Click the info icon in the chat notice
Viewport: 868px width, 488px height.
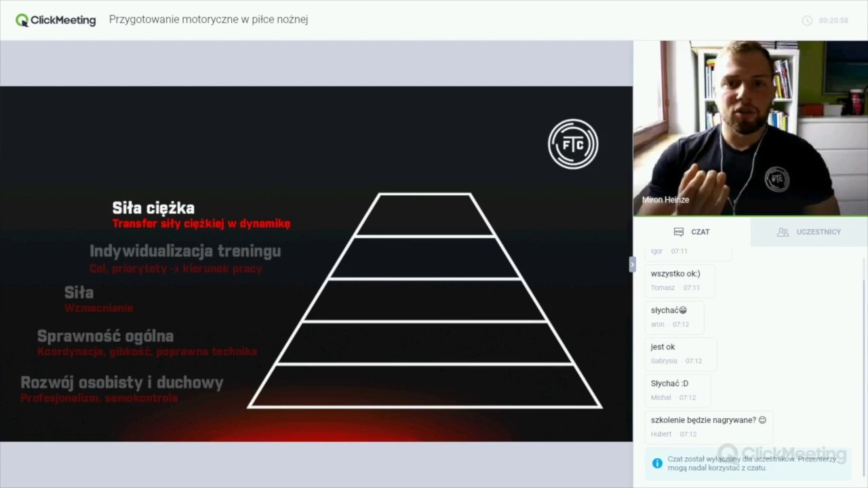tap(657, 464)
